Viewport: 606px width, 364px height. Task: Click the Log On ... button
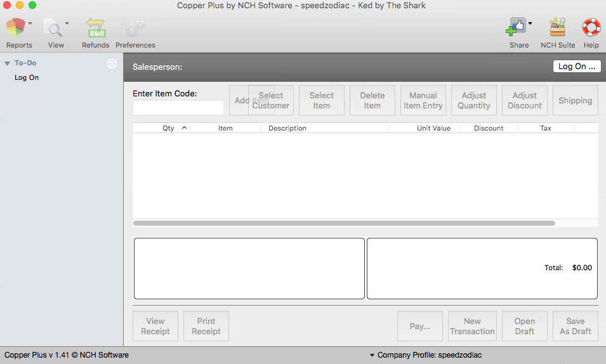(x=577, y=67)
